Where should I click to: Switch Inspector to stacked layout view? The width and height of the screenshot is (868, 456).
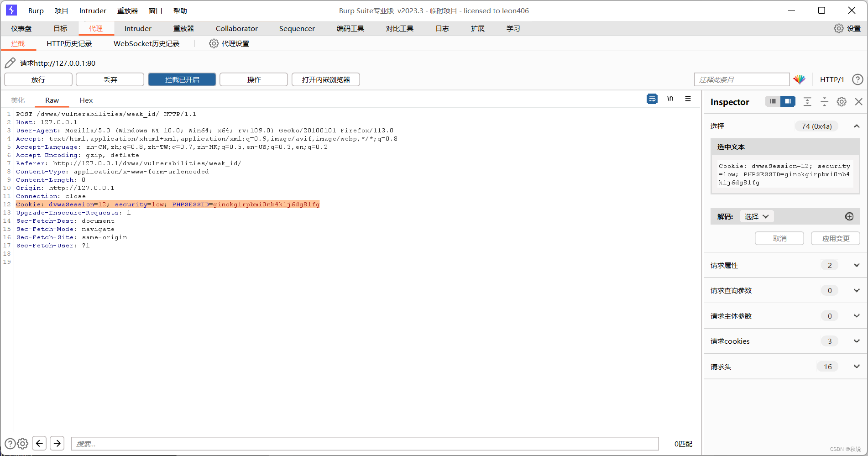[773, 101]
